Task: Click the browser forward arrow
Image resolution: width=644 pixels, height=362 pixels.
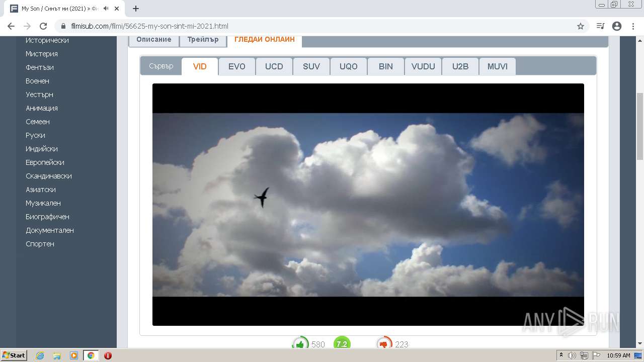Action: (27, 26)
